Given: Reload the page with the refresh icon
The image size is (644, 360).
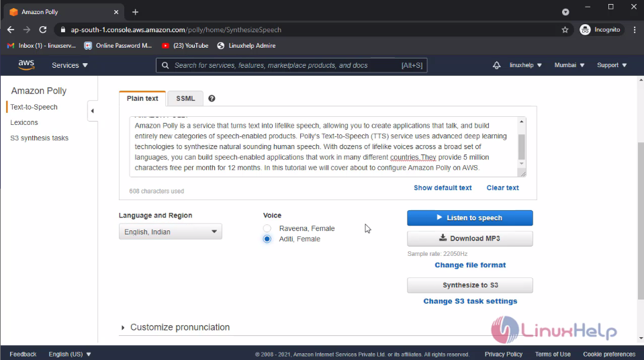Looking at the screenshot, I should coord(43,30).
